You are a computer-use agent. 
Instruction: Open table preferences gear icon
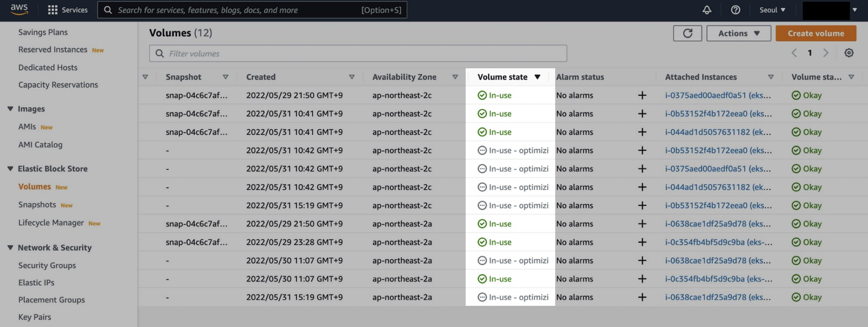coord(849,53)
